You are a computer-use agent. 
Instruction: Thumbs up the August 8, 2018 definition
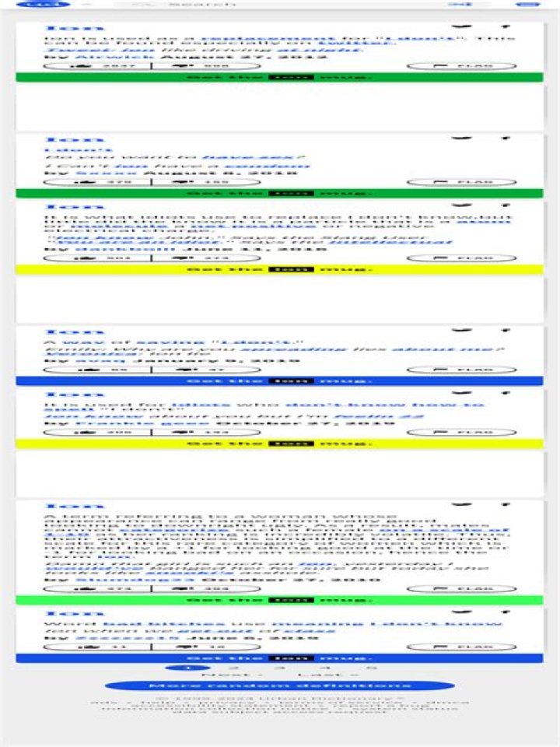[x=98, y=182]
